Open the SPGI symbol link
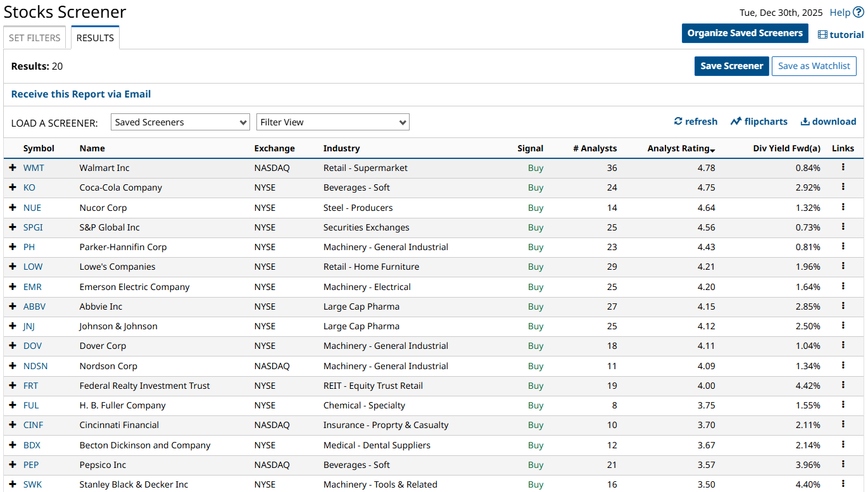This screenshot has width=868, height=492. point(33,227)
